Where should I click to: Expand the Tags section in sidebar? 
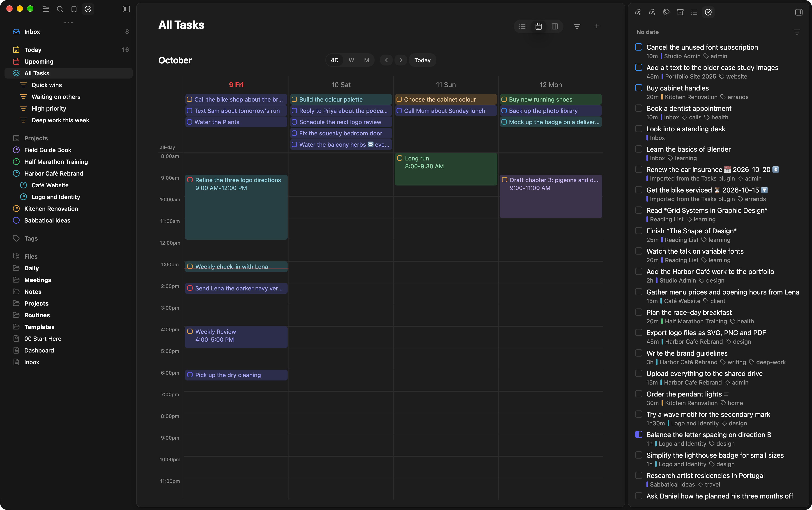point(31,238)
